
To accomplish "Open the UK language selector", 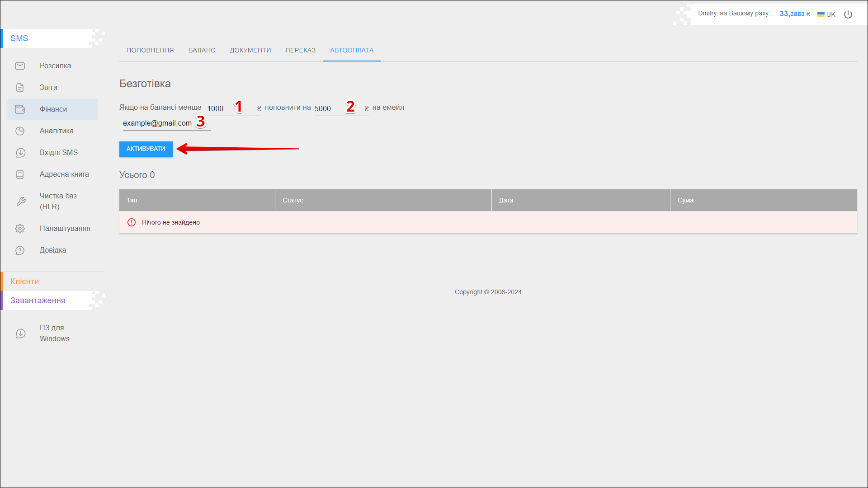I will coord(826,14).
